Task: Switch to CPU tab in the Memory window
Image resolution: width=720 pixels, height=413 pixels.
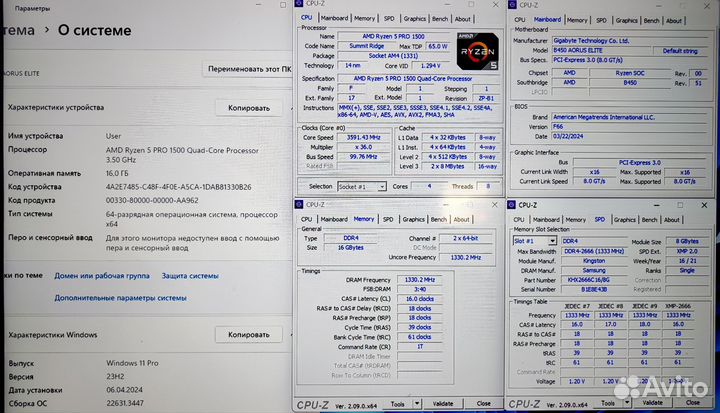Action: 307,219
